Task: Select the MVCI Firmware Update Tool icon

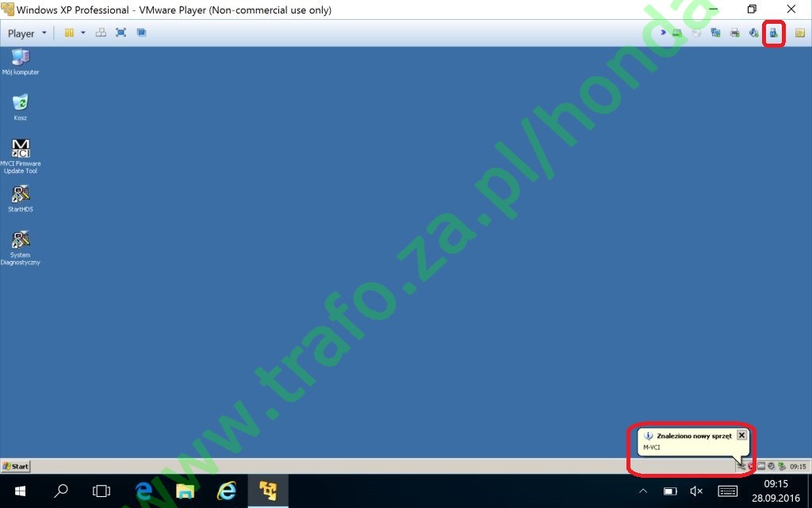Action: pos(20,156)
